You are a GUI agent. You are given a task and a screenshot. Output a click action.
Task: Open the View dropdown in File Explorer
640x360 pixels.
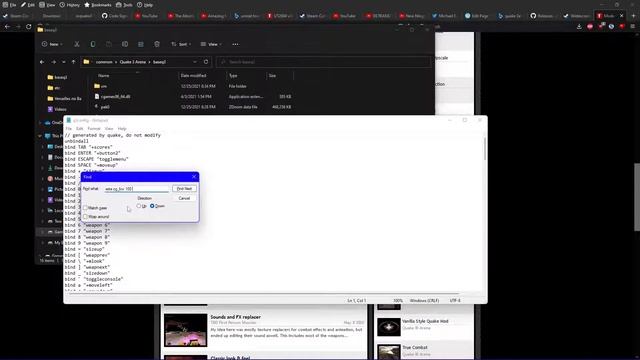click(x=211, y=44)
